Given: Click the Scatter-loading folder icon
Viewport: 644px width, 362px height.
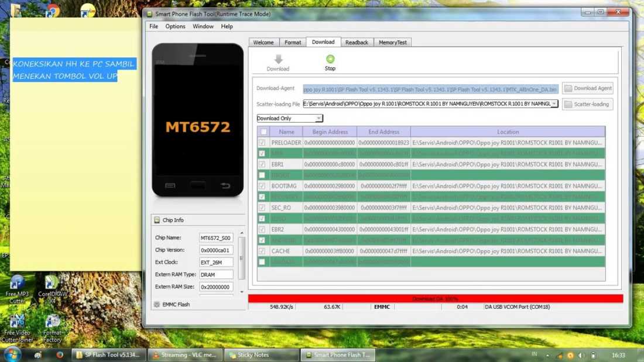Looking at the screenshot, I should (568, 104).
